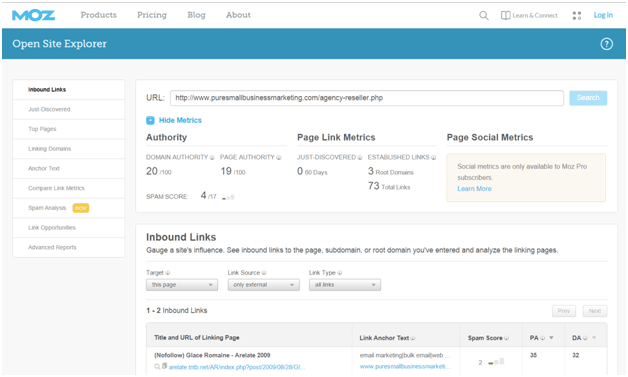
Task: Select Top Pages in sidebar
Action: pyautogui.click(x=69, y=129)
